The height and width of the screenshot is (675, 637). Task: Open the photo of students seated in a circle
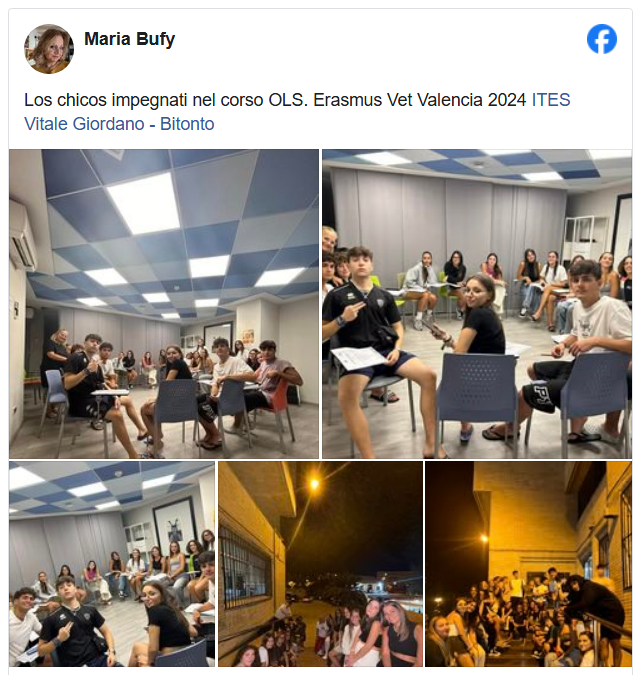point(477,304)
